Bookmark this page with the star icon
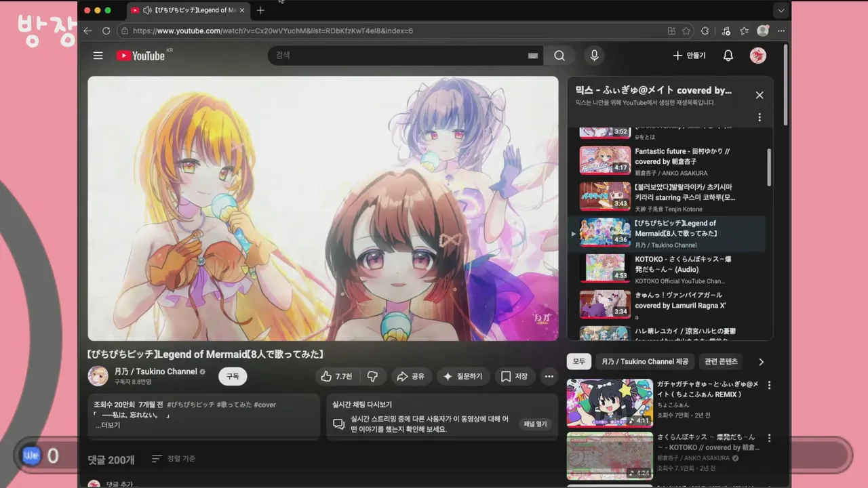Image resolution: width=868 pixels, height=488 pixels. click(x=686, y=31)
